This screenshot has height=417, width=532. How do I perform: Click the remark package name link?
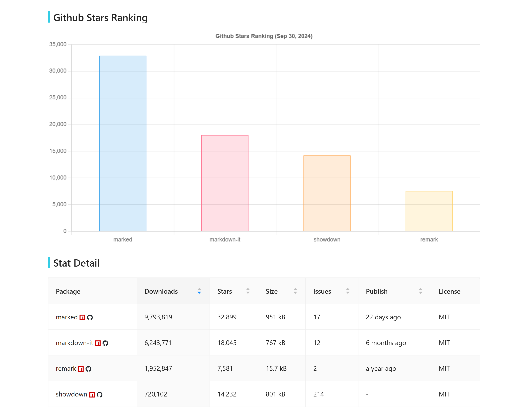pyautogui.click(x=66, y=369)
